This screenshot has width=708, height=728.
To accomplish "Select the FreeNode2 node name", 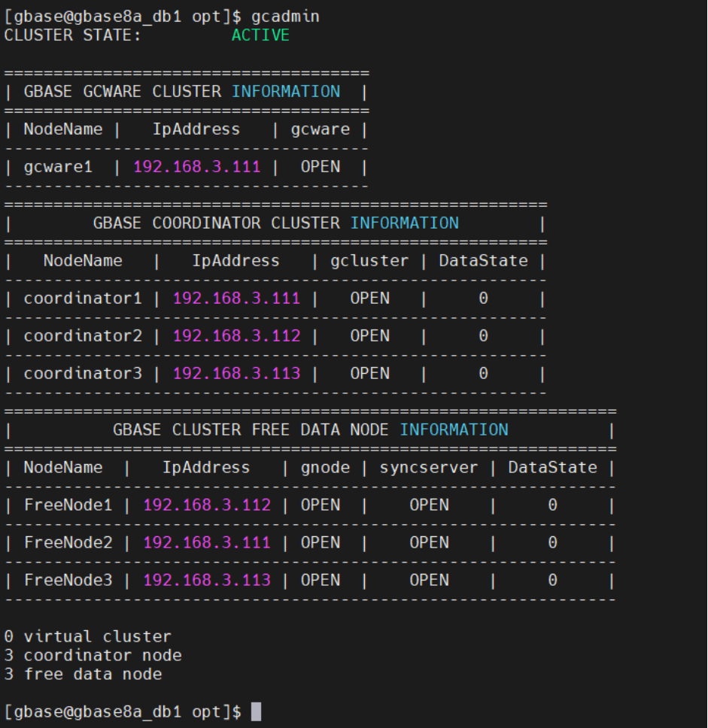I will pyautogui.click(x=68, y=542).
